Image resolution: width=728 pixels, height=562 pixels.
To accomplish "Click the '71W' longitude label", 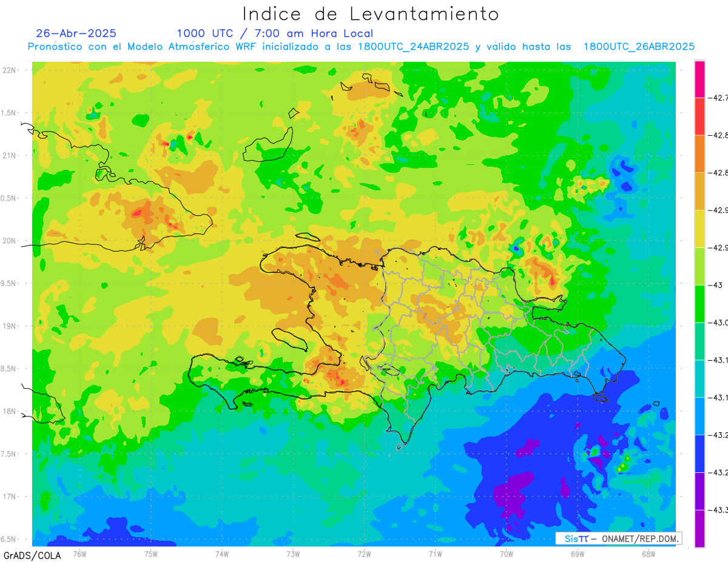I will [x=435, y=554].
